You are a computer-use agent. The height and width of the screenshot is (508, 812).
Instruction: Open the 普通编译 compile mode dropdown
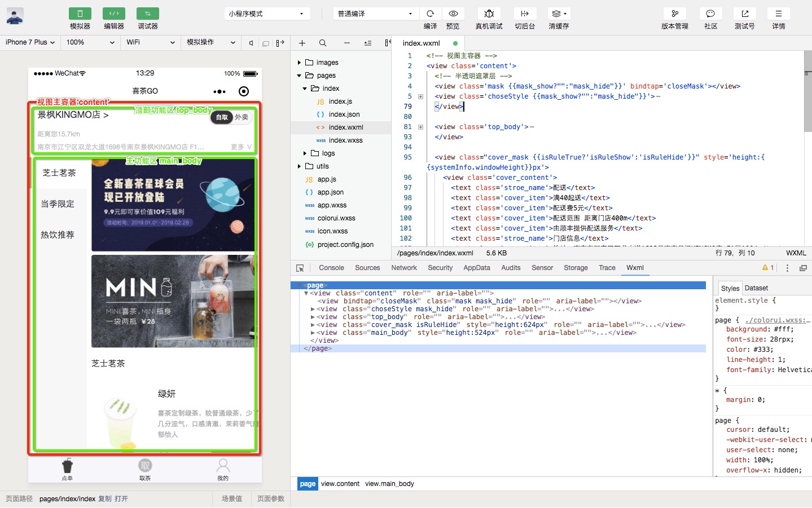click(x=376, y=14)
